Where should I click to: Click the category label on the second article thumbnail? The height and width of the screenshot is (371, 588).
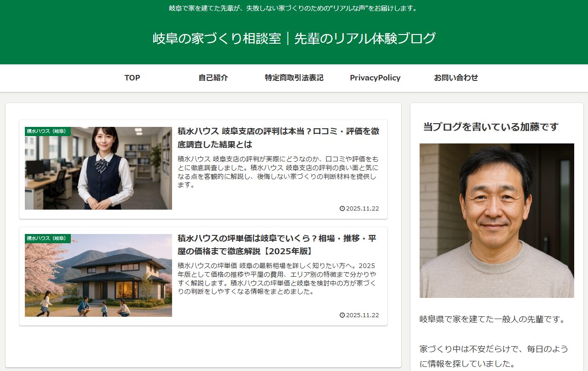pyautogui.click(x=48, y=239)
